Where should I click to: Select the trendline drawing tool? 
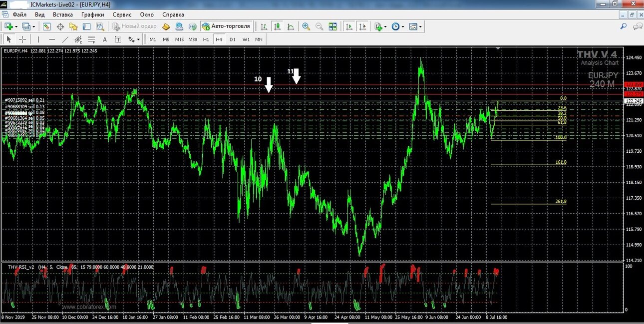[65, 39]
